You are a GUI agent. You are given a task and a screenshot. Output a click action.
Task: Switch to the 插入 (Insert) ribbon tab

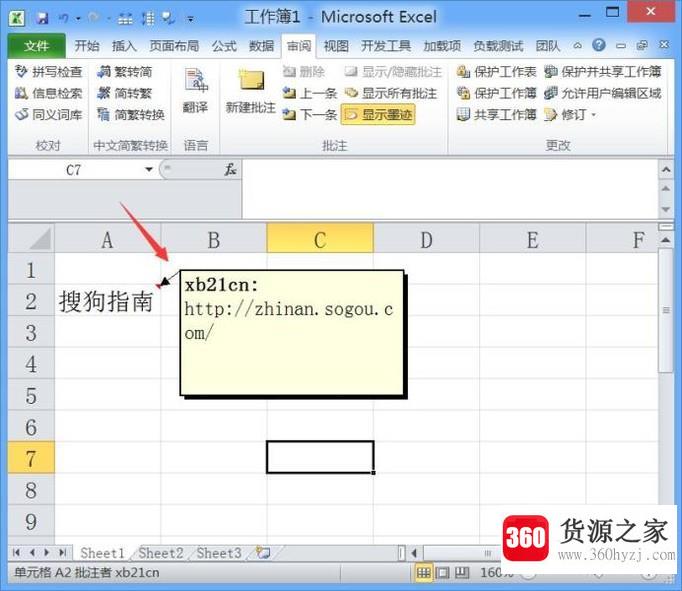124,46
